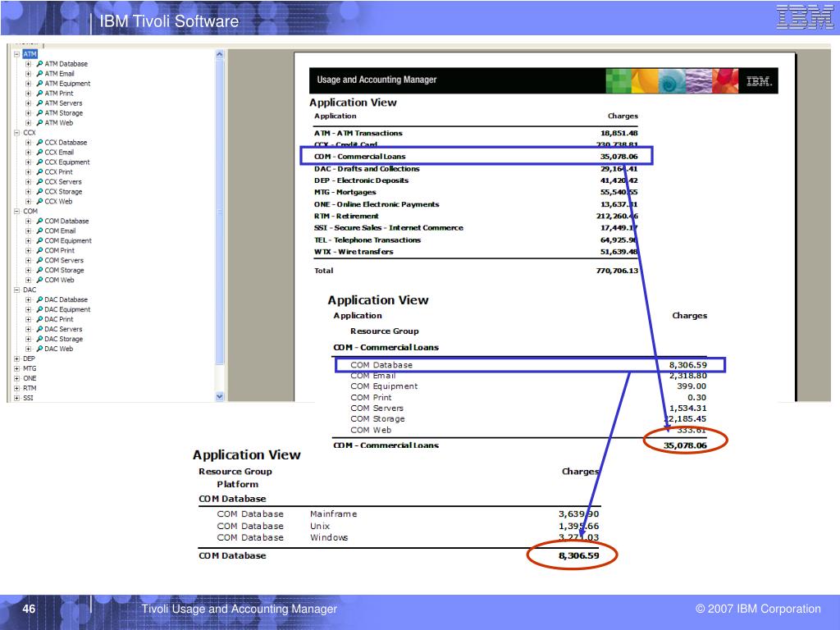This screenshot has width=840, height=630.
Task: Click the wrench icon beside ATM Database
Action: coord(39,64)
